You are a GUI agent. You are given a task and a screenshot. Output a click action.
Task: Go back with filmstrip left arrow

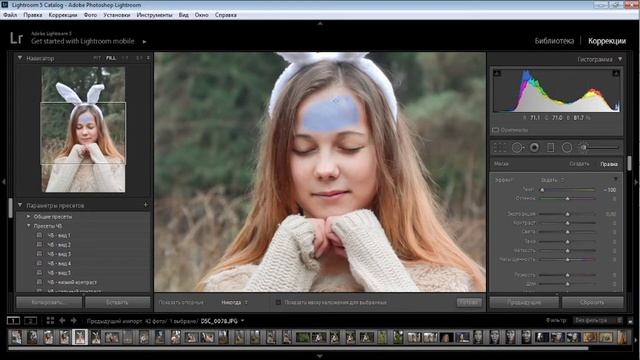pyautogui.click(x=62, y=321)
